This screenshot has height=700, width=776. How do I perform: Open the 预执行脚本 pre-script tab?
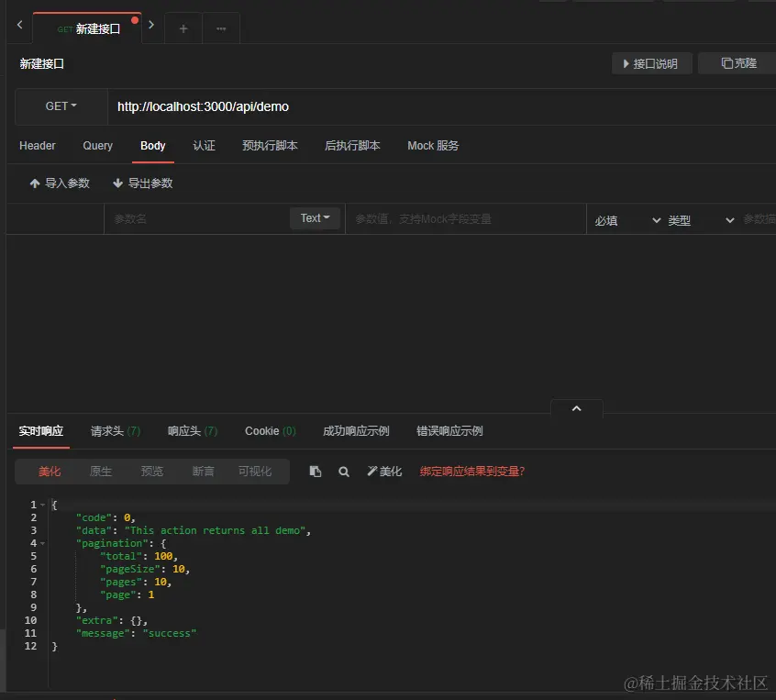[270, 146]
